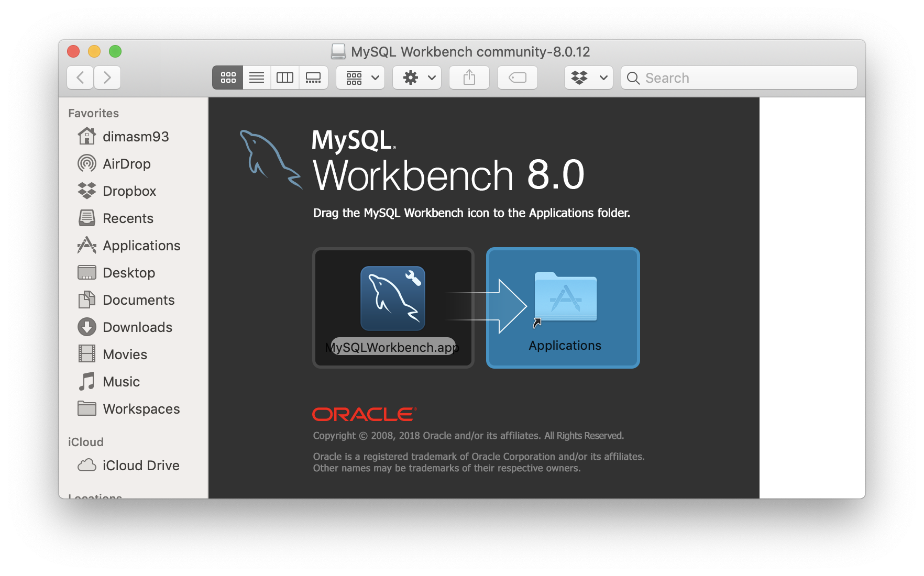Click the Applications label under the folder
924x576 pixels.
tap(565, 346)
